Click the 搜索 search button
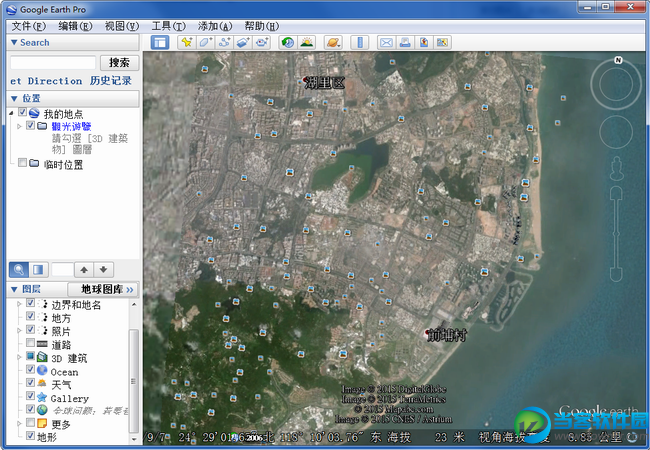Image resolution: width=650 pixels, height=450 pixels. [119, 62]
